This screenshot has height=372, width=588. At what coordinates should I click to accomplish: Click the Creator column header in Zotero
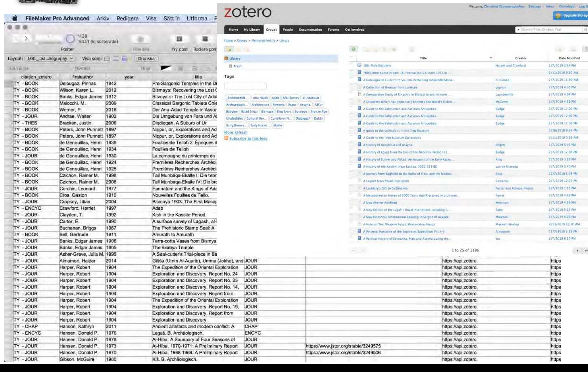pyautogui.click(x=521, y=58)
